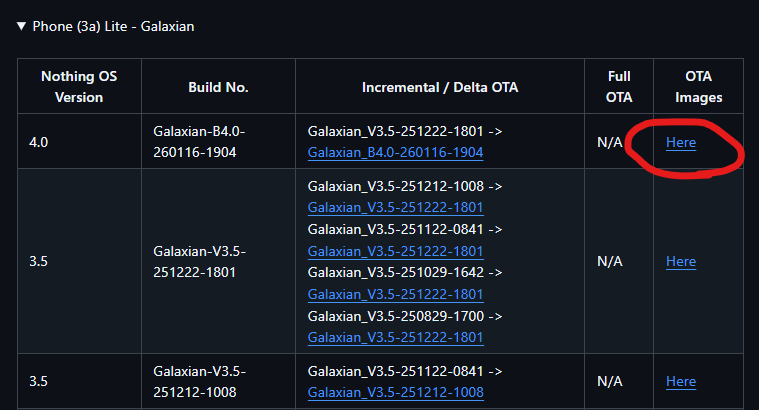The height and width of the screenshot is (410, 759).
Task: Click the Build No. column header
Action: coord(218,87)
